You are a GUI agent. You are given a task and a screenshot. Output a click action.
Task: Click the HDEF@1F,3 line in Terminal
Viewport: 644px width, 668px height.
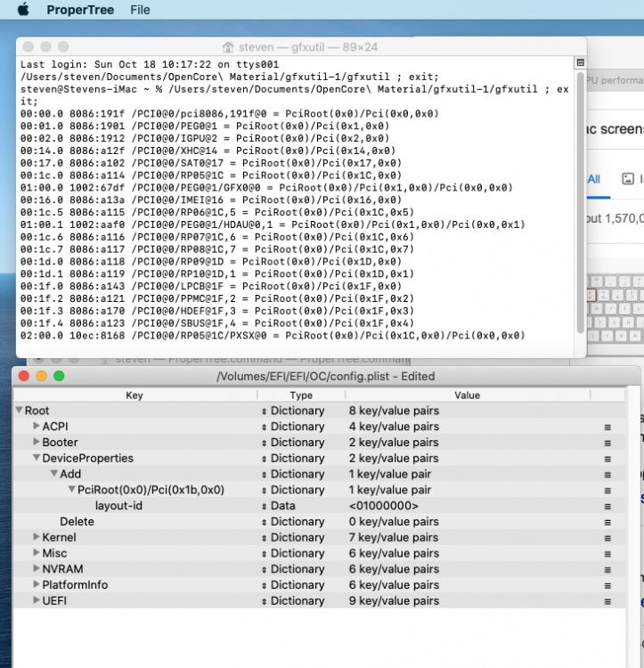[217, 311]
